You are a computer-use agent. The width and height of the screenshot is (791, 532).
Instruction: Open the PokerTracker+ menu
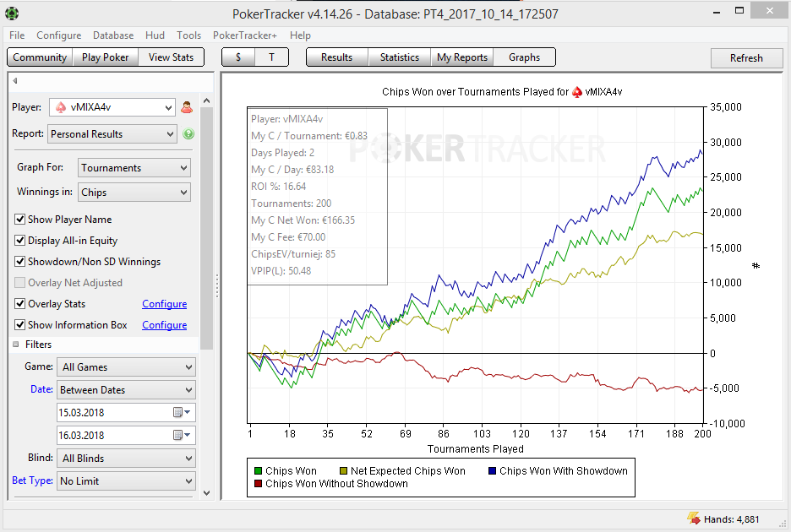pyautogui.click(x=245, y=35)
